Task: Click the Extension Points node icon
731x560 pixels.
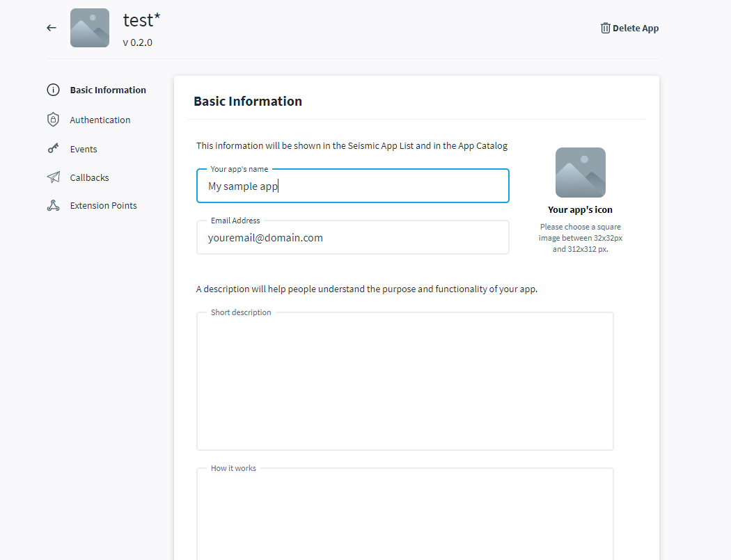Action: [53, 205]
